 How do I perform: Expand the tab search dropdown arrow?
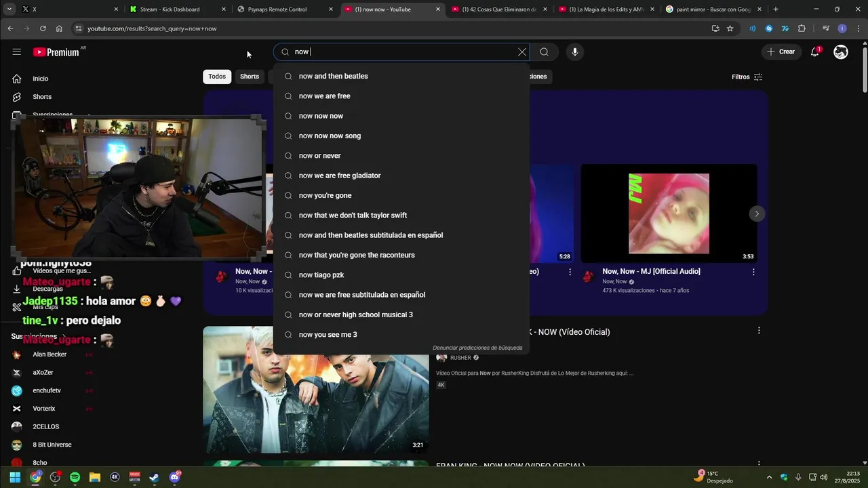9,9
